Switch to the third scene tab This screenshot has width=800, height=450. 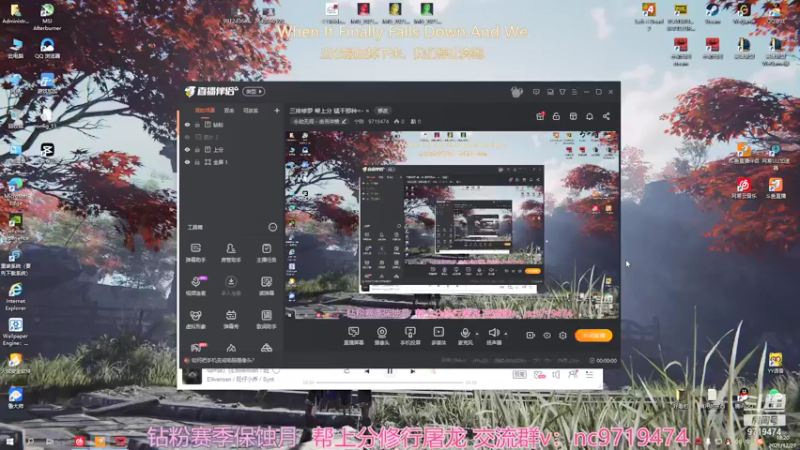click(251, 111)
